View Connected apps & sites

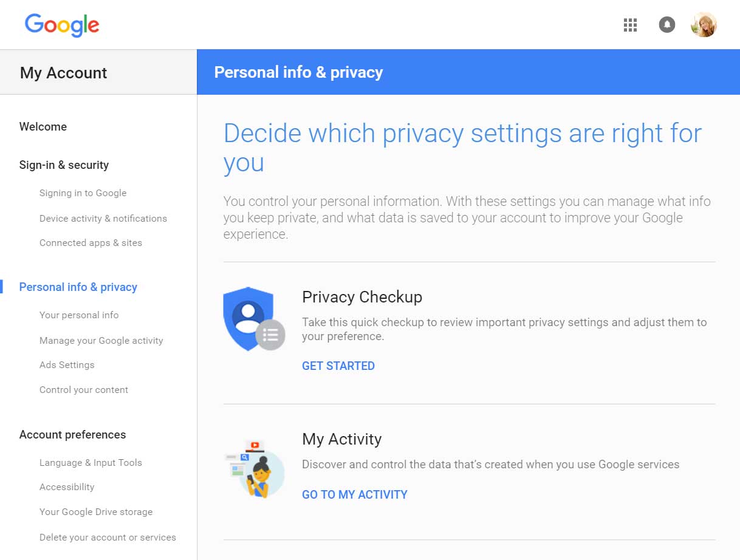tap(91, 242)
